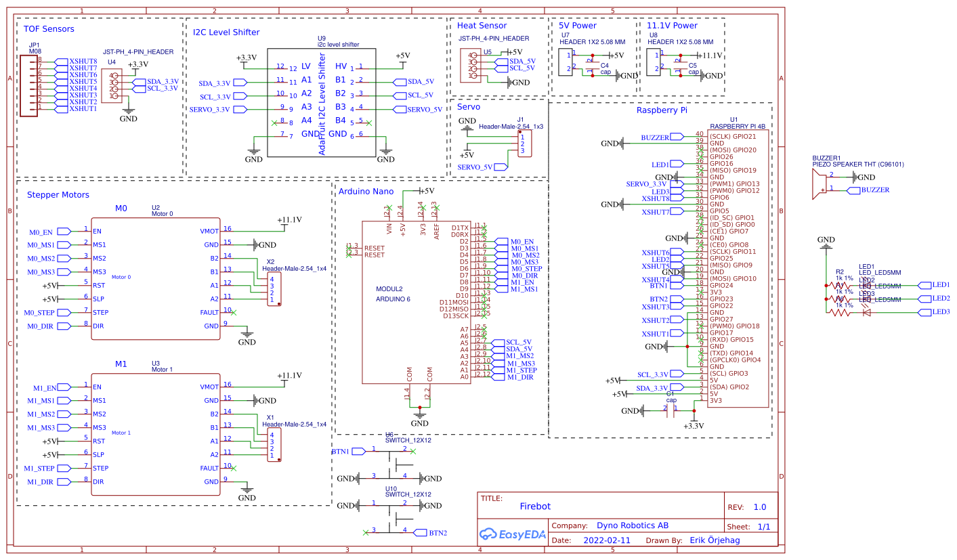
Task: Click the VMOT pin label on Motor 1
Action: tap(209, 387)
